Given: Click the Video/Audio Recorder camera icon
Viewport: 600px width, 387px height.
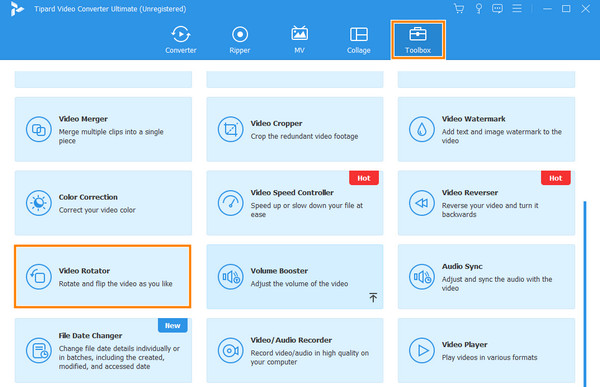Looking at the screenshot, I should [x=230, y=350].
